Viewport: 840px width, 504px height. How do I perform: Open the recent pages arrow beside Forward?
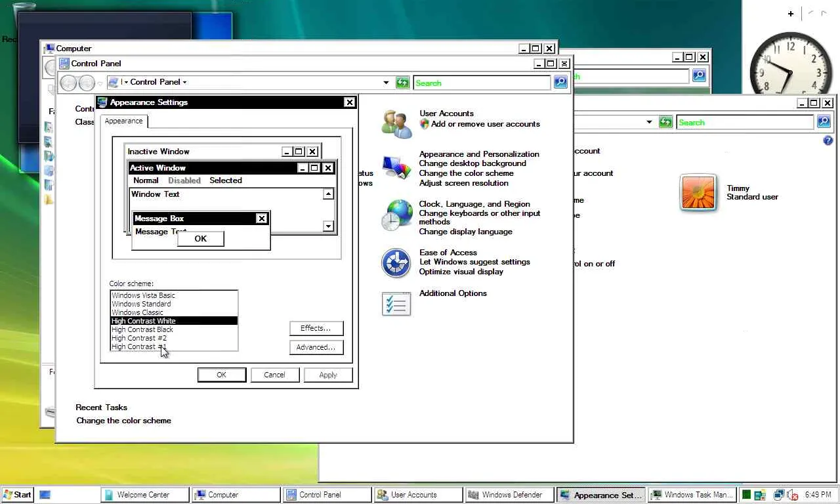100,83
